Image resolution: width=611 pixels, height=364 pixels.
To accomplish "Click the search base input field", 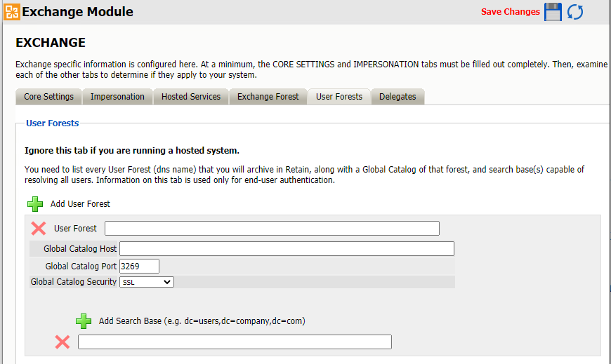I will [x=235, y=342].
